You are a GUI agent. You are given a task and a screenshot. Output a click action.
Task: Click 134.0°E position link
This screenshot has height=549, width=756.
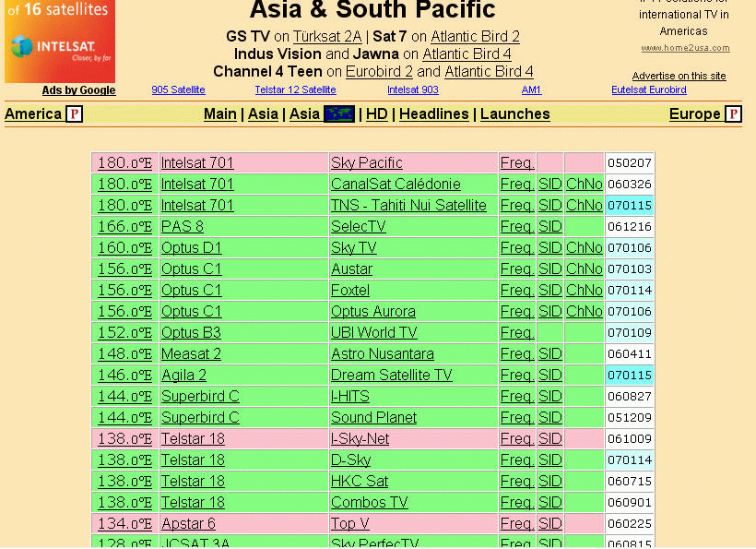(124, 524)
